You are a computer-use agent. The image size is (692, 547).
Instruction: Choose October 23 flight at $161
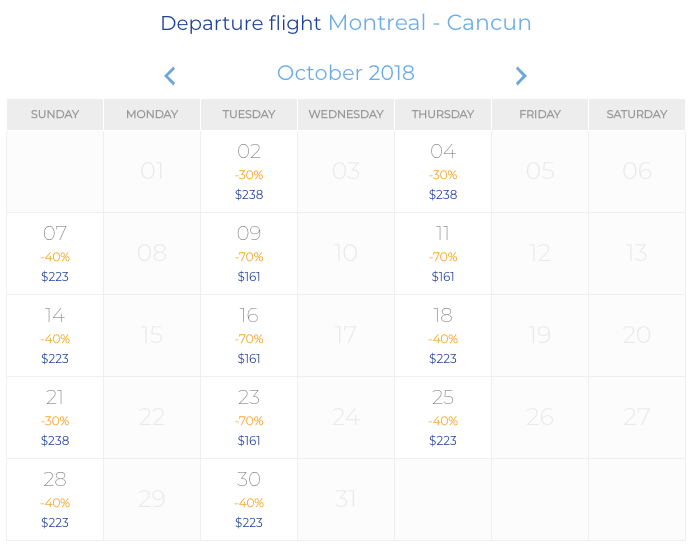click(x=249, y=418)
